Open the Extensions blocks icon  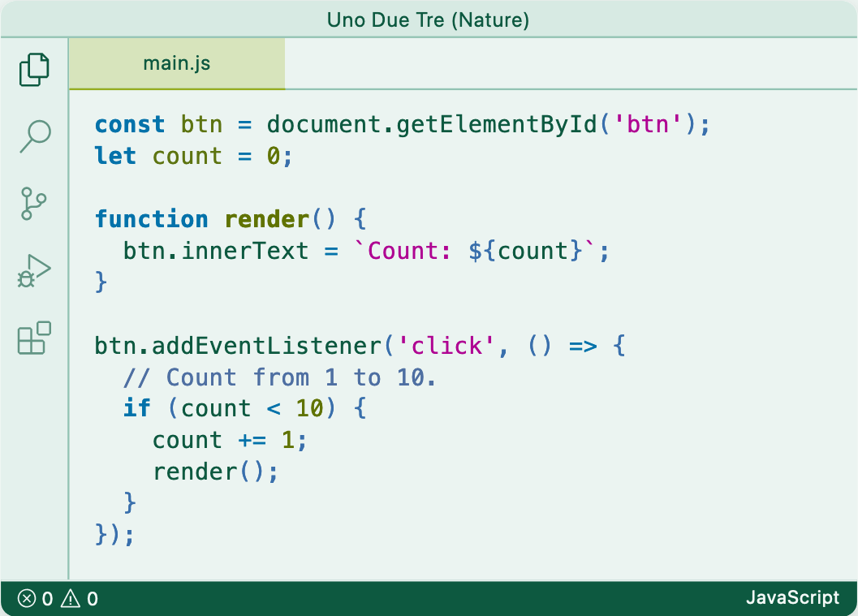pyautogui.click(x=34, y=338)
